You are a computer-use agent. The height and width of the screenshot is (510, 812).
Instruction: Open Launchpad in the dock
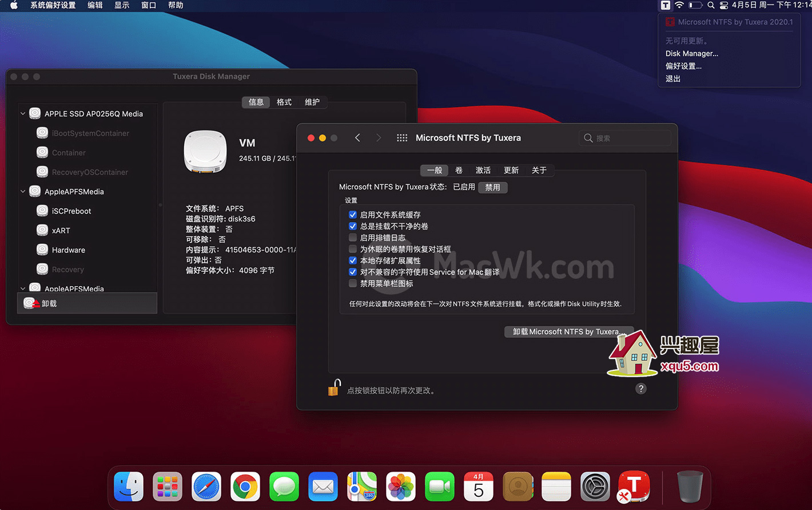168,487
